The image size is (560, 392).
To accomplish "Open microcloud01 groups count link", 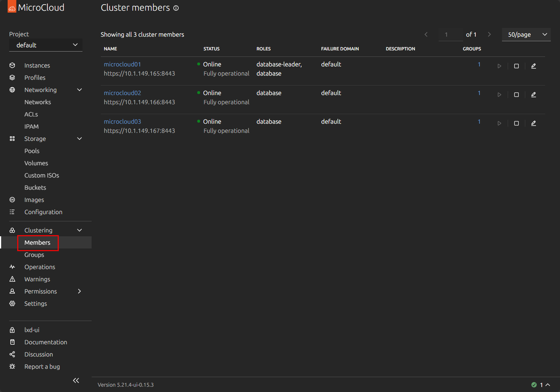I will 479,64.
